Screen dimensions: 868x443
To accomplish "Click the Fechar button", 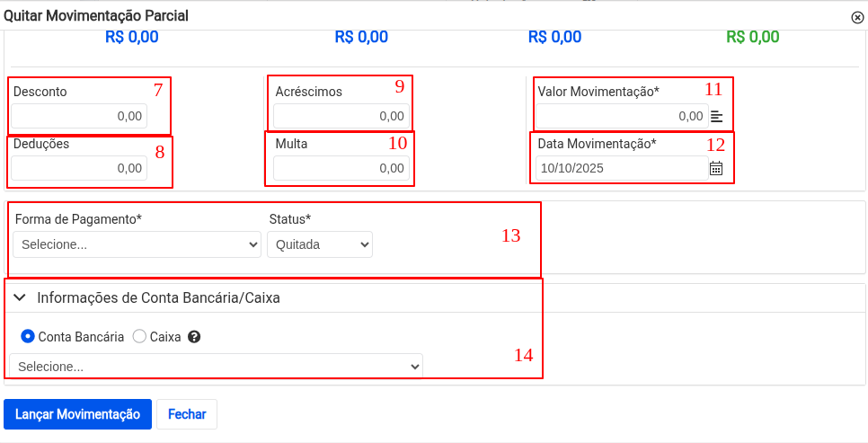I will (x=187, y=414).
